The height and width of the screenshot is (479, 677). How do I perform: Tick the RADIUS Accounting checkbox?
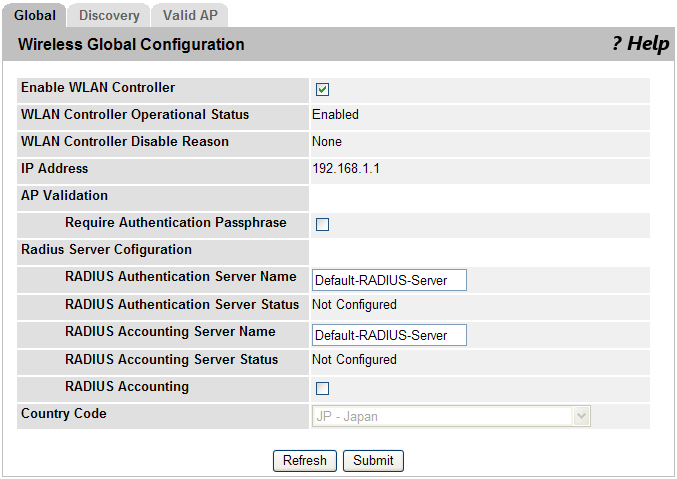(x=323, y=389)
